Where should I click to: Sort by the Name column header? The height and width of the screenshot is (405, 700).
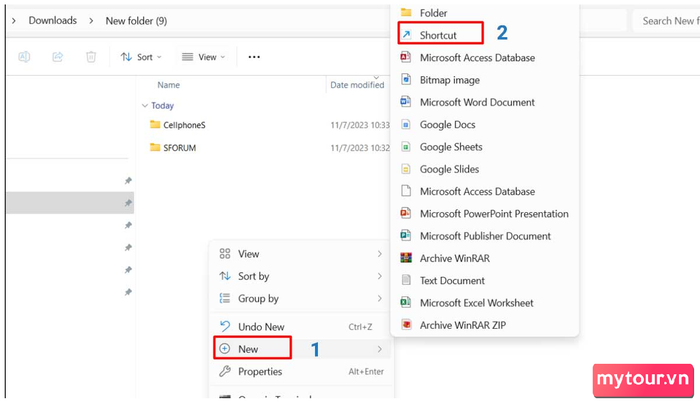pos(168,85)
